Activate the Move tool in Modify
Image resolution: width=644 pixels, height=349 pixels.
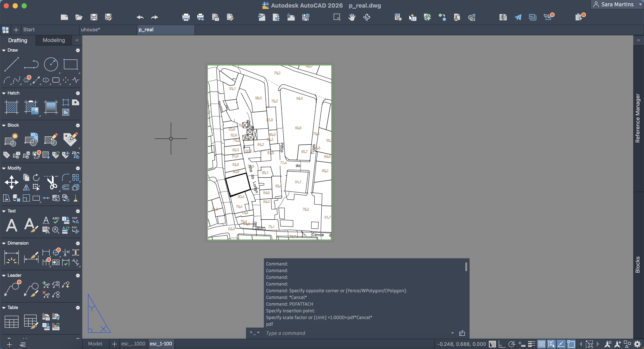[x=11, y=182]
